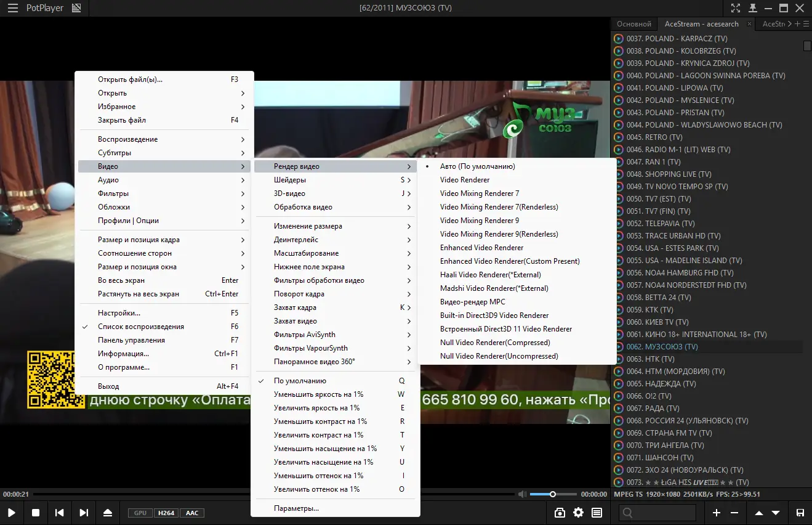Click the playback seek bar
812x525 pixels.
pos(274,494)
